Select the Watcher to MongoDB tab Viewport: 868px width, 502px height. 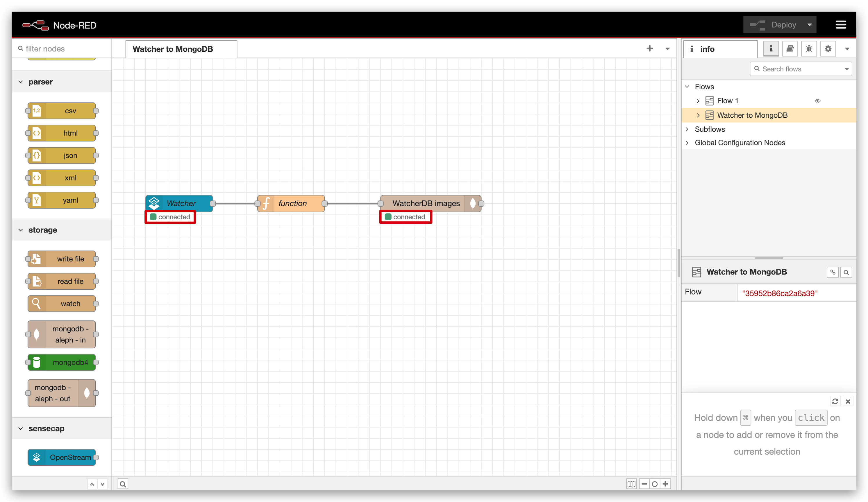181,49
